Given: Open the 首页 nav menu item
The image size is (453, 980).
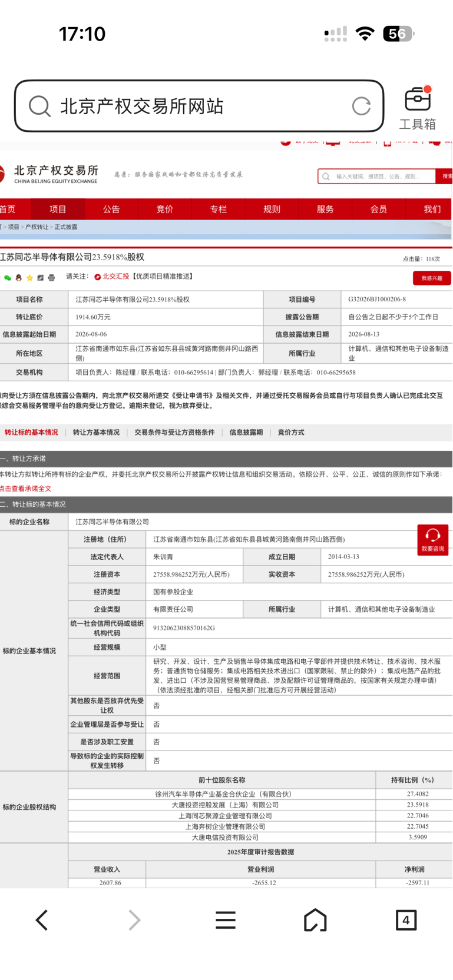Looking at the screenshot, I should 8,210.
